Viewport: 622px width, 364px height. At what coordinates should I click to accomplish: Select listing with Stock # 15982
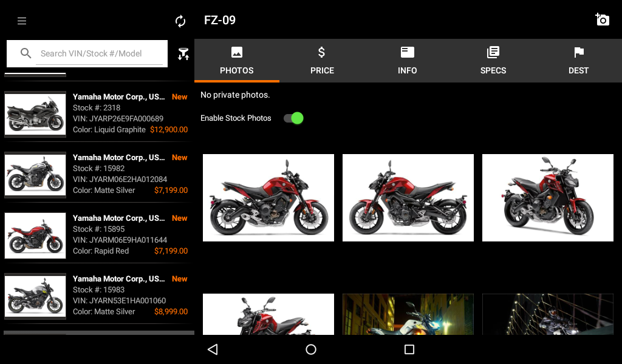(98, 174)
